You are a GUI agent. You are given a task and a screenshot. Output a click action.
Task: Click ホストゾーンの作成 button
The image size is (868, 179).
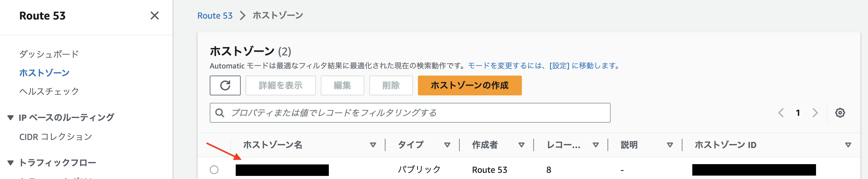click(469, 85)
